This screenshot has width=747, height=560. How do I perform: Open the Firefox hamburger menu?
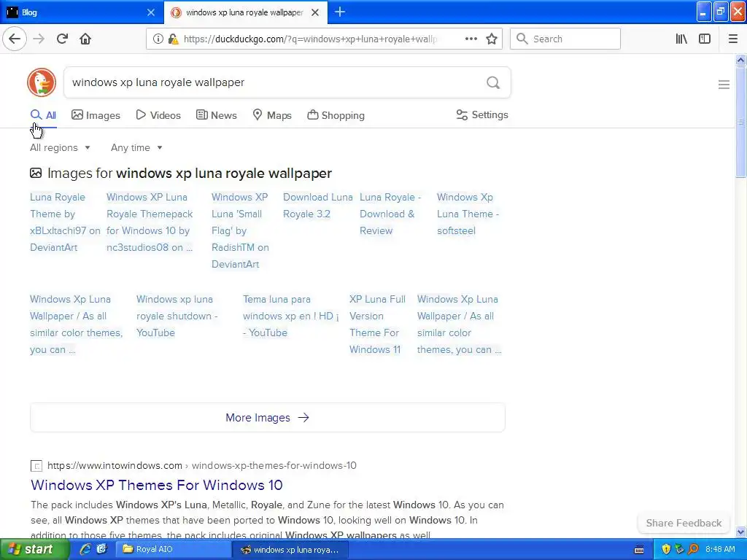pyautogui.click(x=733, y=39)
